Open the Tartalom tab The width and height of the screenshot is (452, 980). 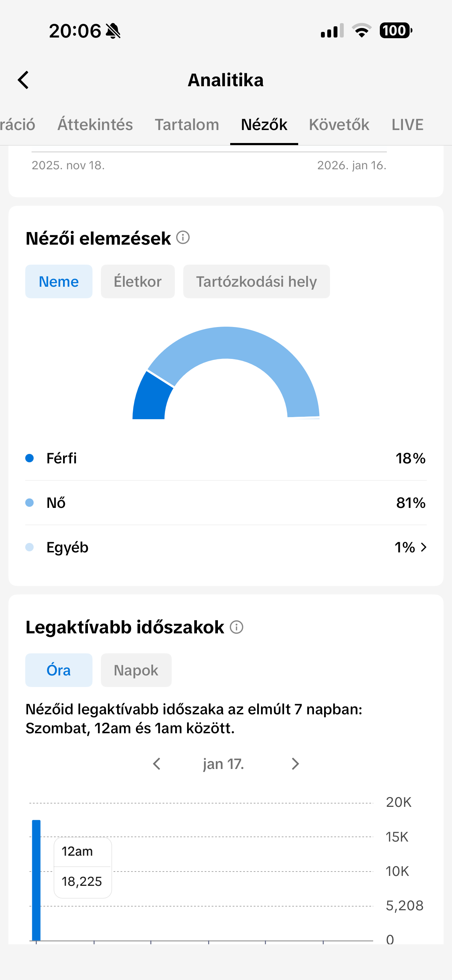186,124
